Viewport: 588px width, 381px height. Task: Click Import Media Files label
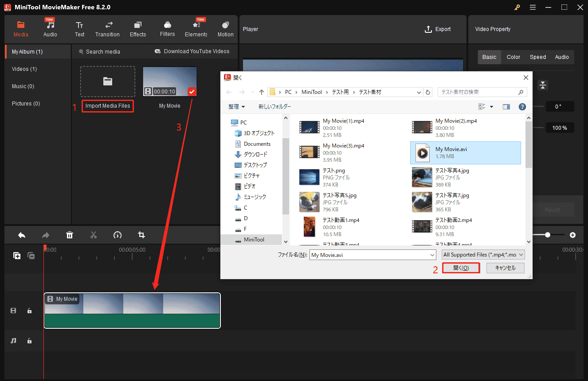[108, 106]
